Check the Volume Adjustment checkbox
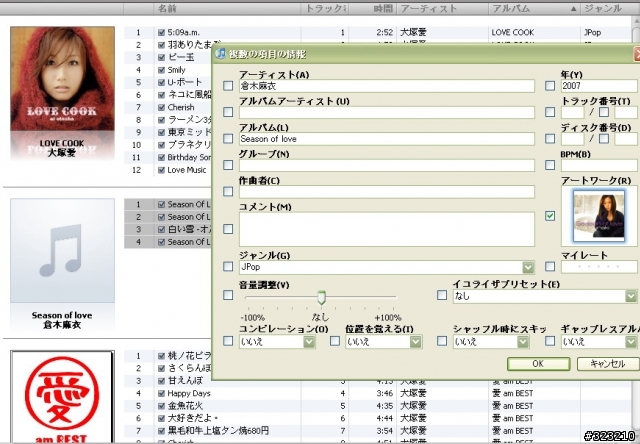 click(x=228, y=295)
